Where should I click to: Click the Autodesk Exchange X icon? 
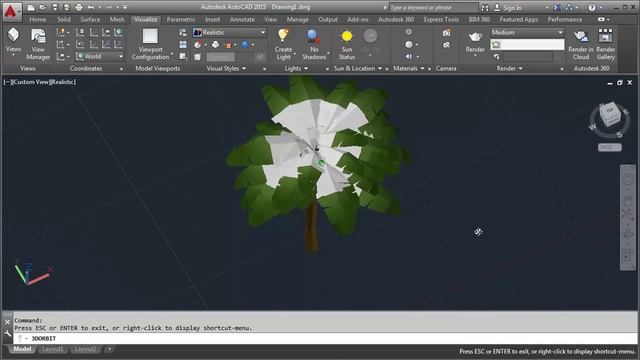[x=557, y=7]
